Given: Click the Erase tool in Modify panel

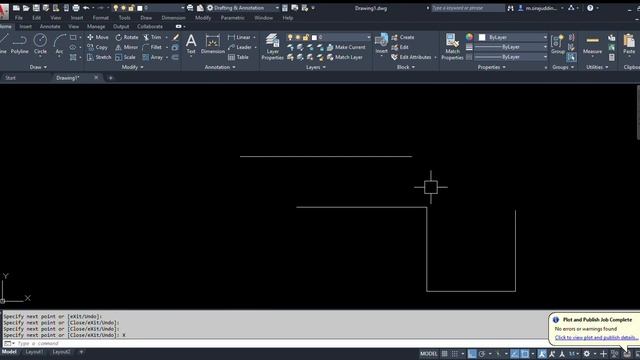Looking at the screenshot, I should (x=176, y=37).
